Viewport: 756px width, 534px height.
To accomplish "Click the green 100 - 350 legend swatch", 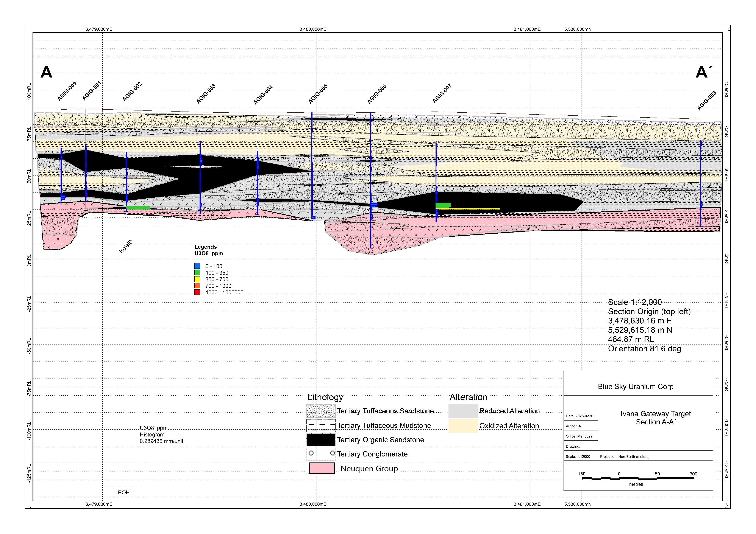I will pos(197,273).
